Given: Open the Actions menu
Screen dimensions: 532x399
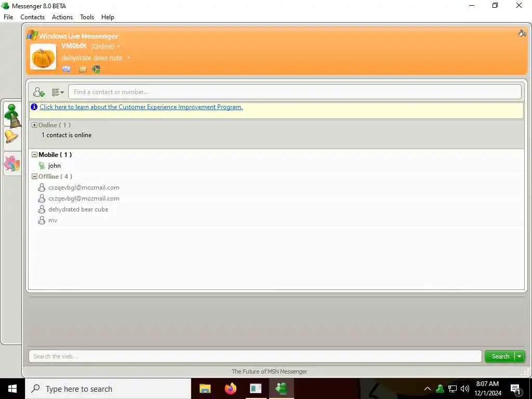Looking at the screenshot, I should (62, 17).
